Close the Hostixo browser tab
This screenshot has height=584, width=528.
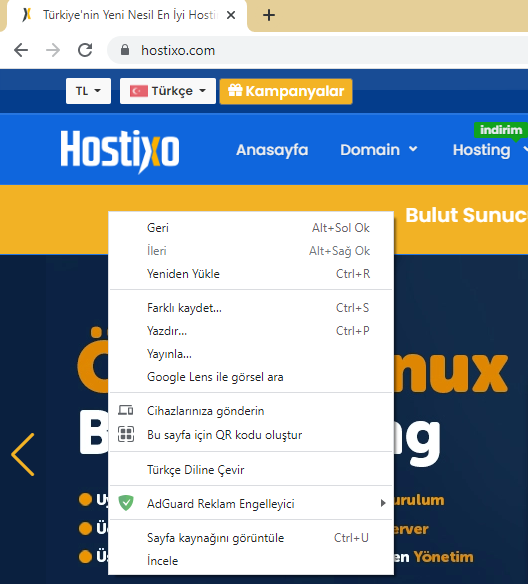(x=231, y=15)
